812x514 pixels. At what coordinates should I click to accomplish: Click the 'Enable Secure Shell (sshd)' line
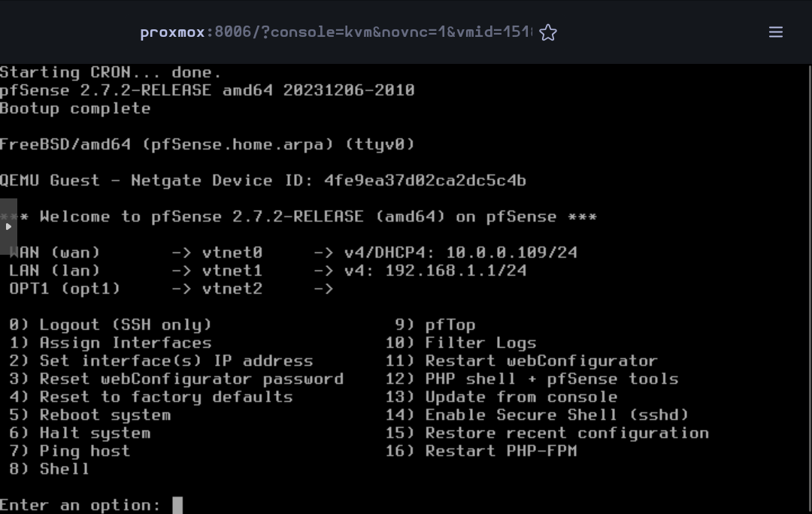537,415
